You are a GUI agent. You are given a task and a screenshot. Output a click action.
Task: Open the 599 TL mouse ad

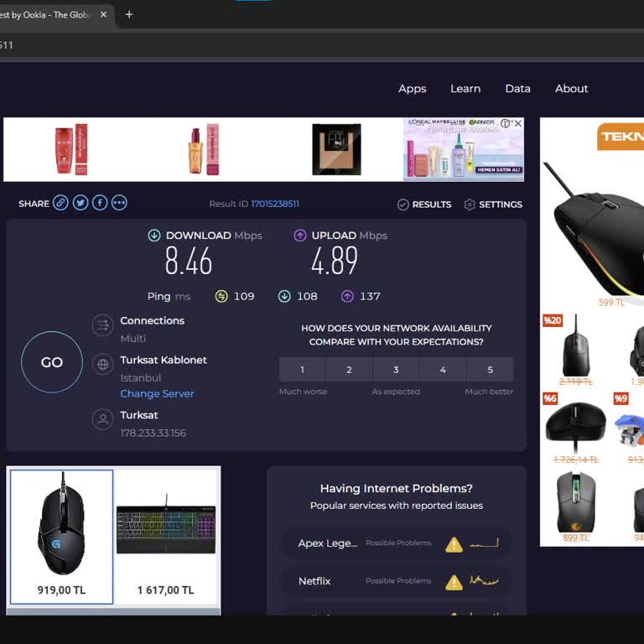[595, 234]
